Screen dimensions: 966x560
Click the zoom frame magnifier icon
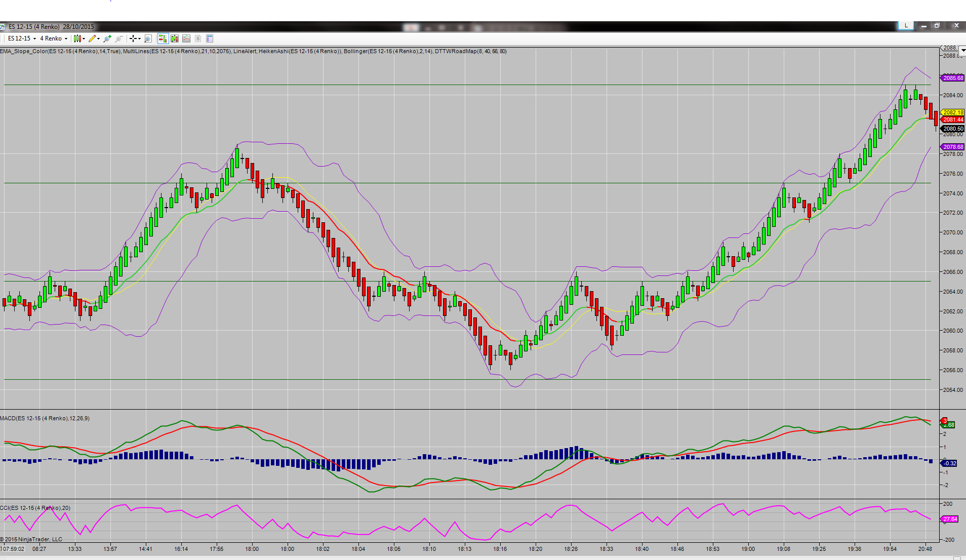pos(148,38)
